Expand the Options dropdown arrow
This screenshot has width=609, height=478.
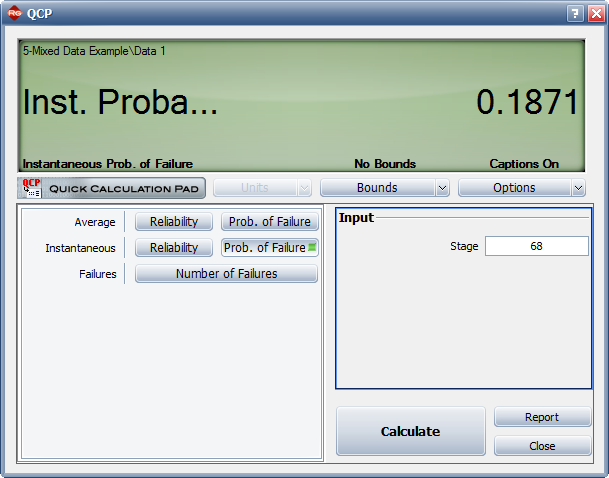coord(578,188)
